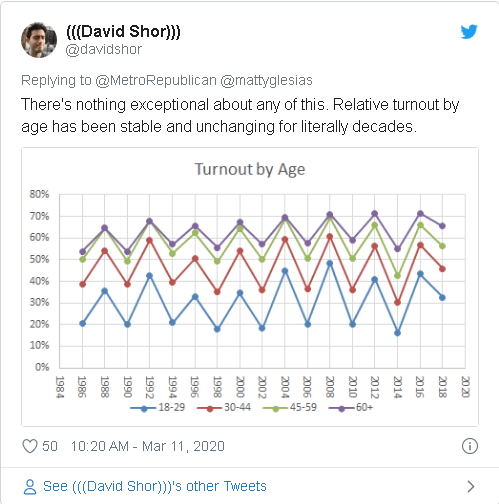499x504 pixels.
Task: Open the tweet info circle icon
Action: point(470,446)
